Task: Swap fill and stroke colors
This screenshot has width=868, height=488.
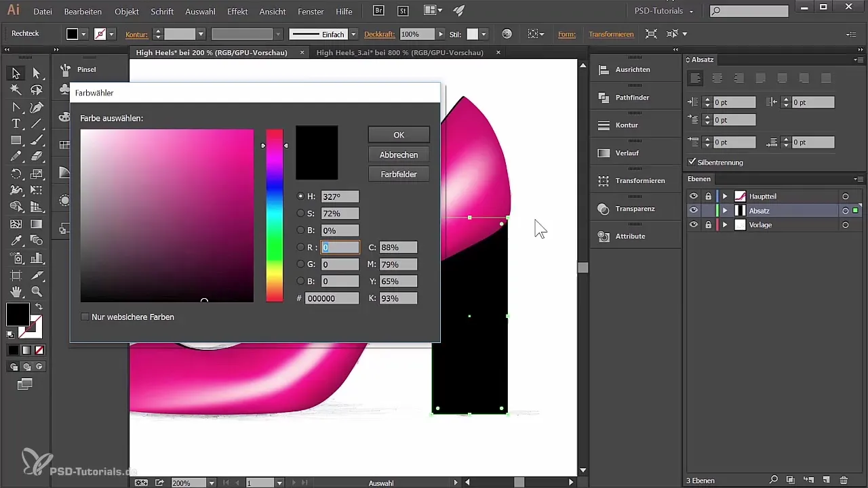Action: coord(39,308)
